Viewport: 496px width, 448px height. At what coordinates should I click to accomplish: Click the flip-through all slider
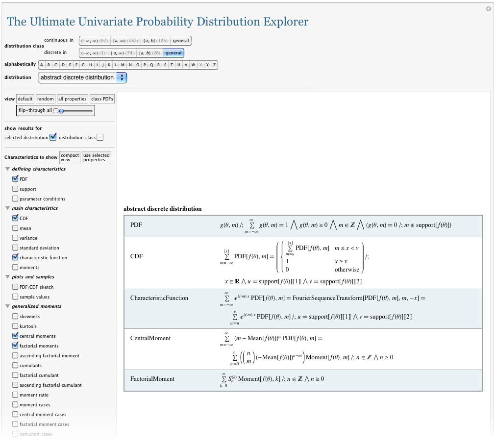coord(76,111)
